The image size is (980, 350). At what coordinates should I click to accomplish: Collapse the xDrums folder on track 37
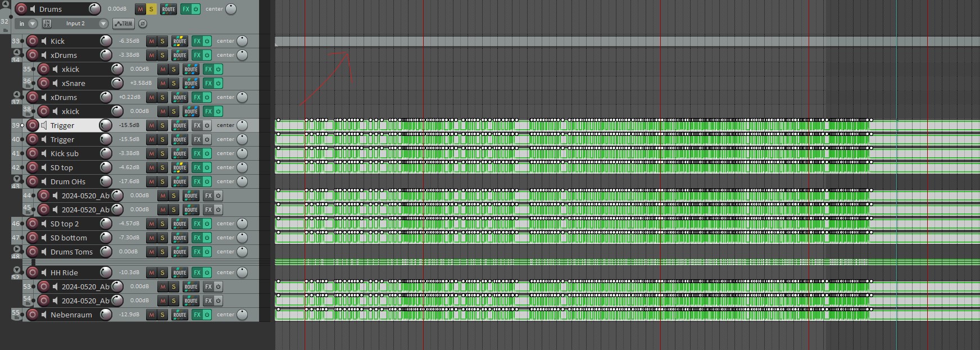(17, 94)
